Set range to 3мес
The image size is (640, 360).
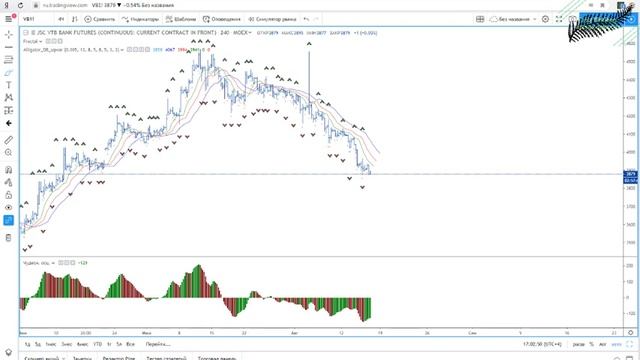pos(67,344)
